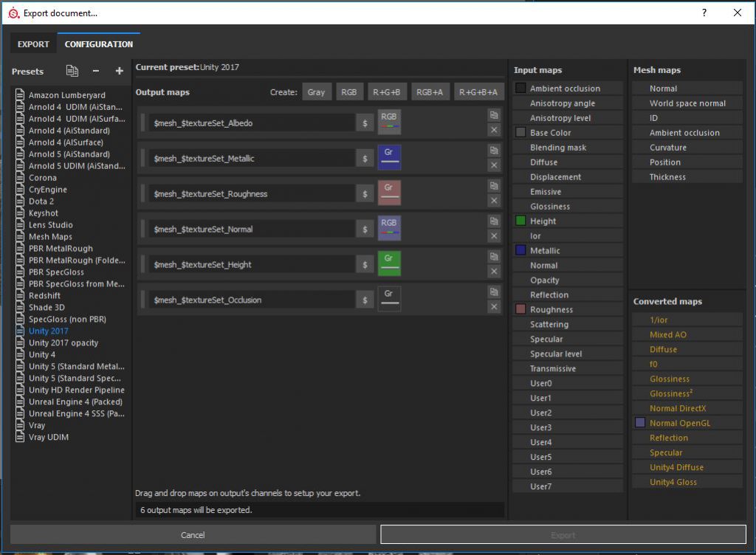Create an R+G+B+A output map
This screenshot has width=756, height=555.
[x=478, y=92]
